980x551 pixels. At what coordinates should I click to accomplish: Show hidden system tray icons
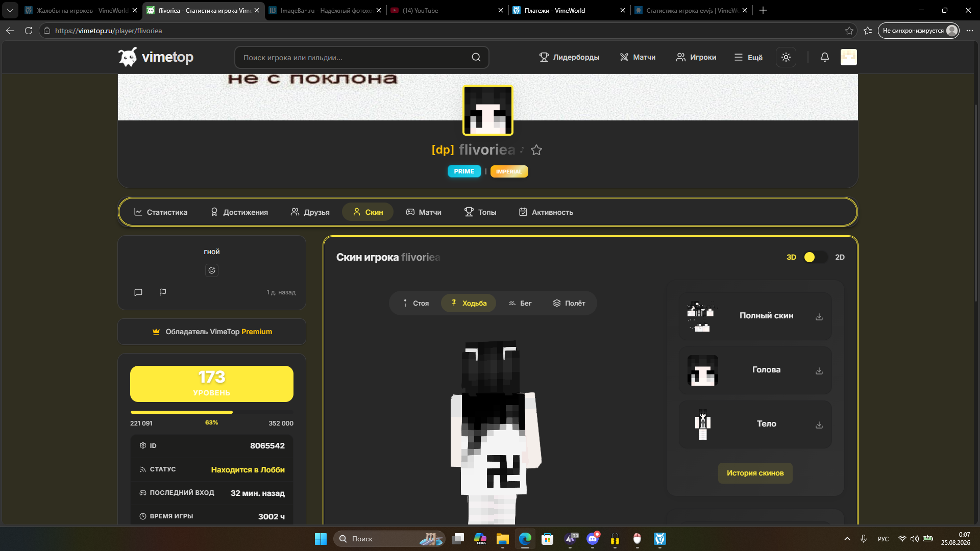click(847, 539)
